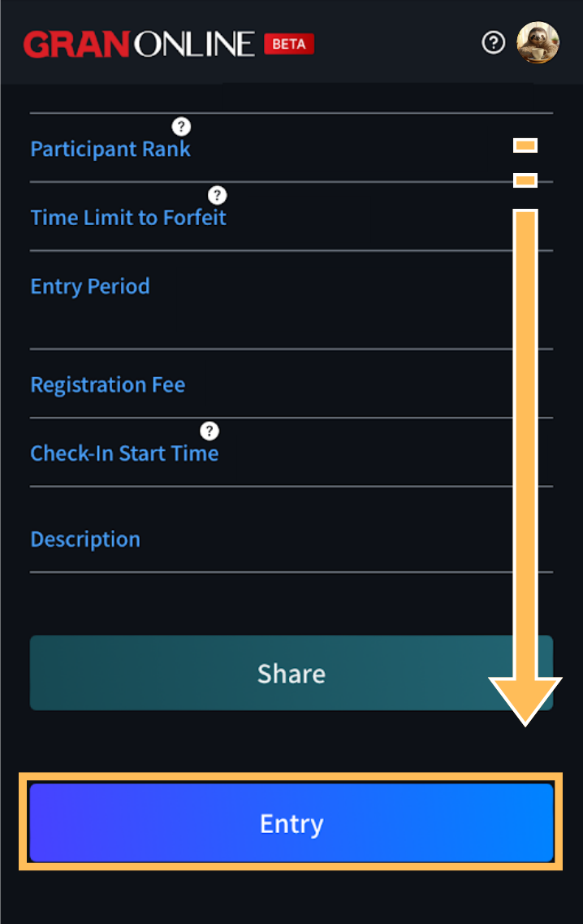
Task: Show help for Participant Rank
Action: (181, 126)
